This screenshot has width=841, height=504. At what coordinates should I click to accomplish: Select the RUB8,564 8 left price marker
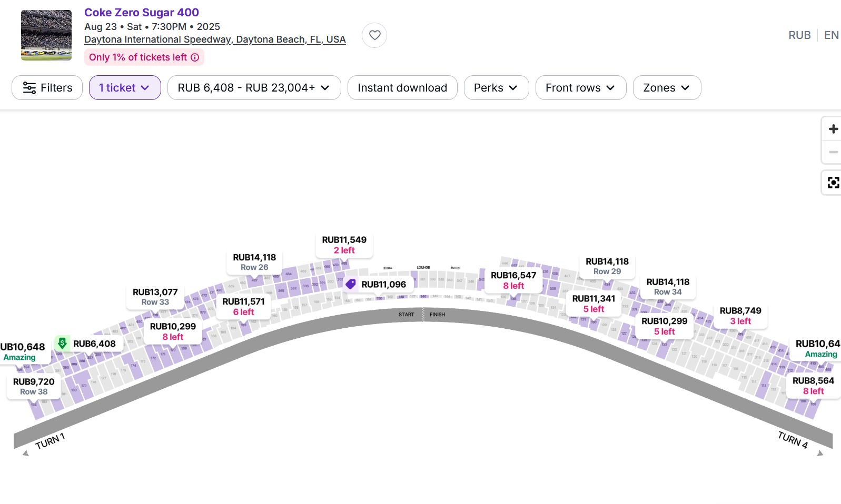[813, 386]
